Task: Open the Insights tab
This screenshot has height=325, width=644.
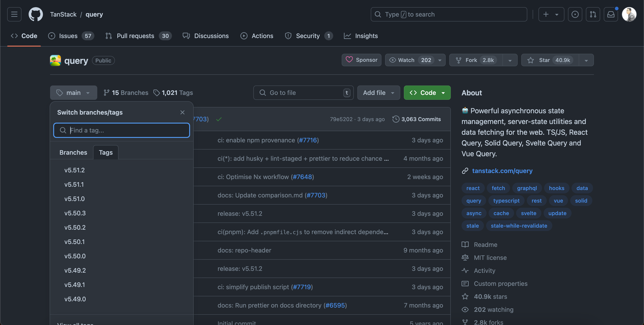Action: (x=361, y=36)
